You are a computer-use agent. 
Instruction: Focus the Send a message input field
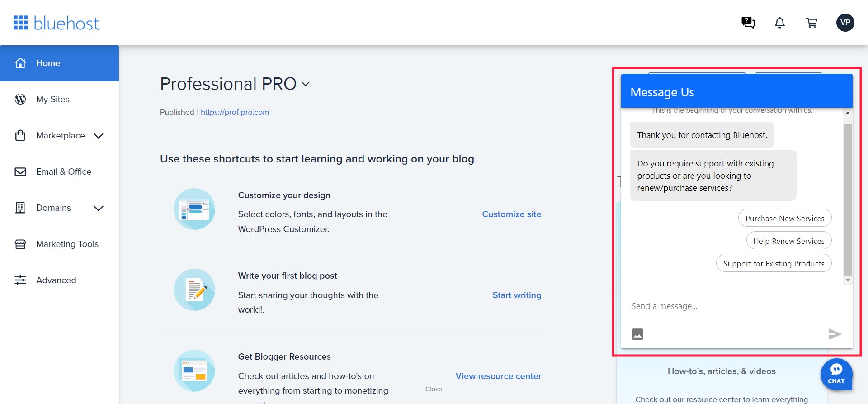[x=736, y=306]
